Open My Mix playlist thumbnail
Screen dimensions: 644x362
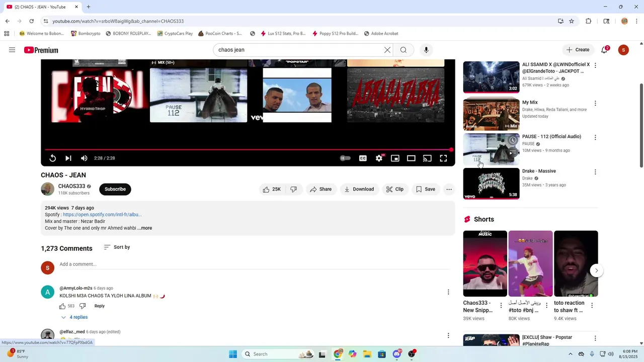(491, 115)
